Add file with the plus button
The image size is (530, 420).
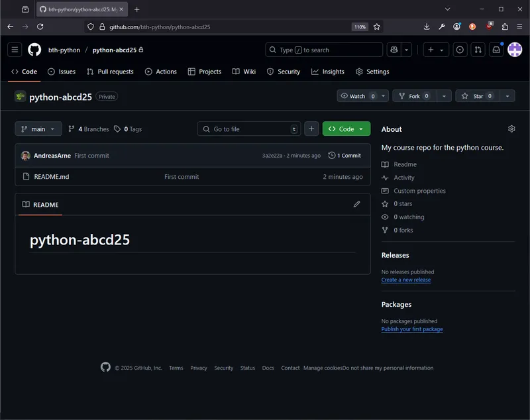tap(311, 129)
